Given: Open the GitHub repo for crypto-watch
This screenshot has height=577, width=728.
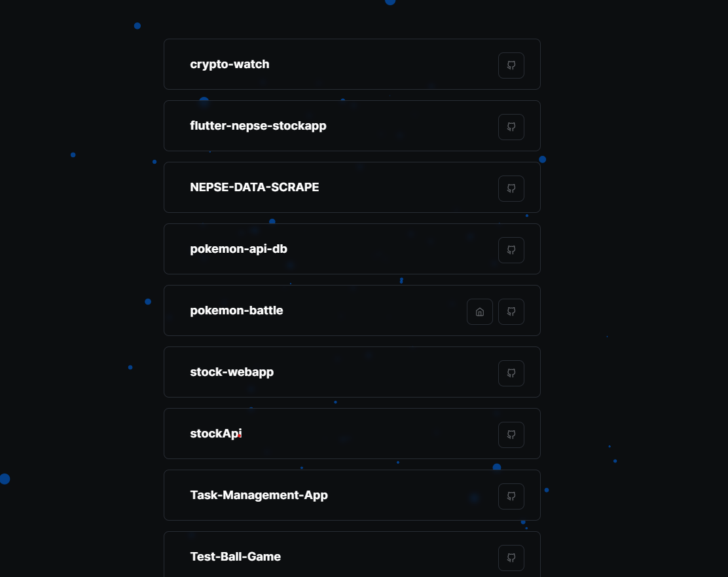Looking at the screenshot, I should point(511,65).
